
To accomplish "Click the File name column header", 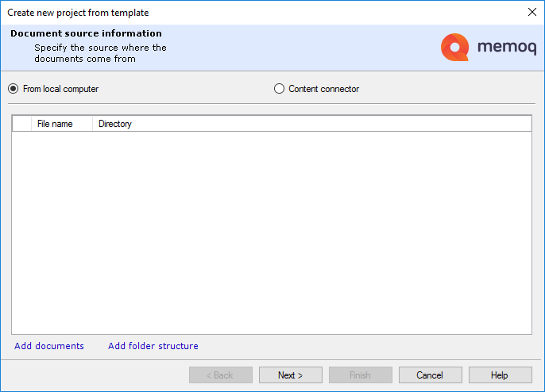I will (x=55, y=124).
